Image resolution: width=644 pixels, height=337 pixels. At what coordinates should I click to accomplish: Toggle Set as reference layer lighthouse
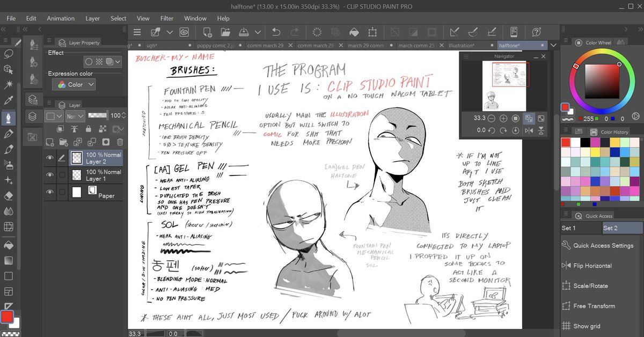point(74,129)
